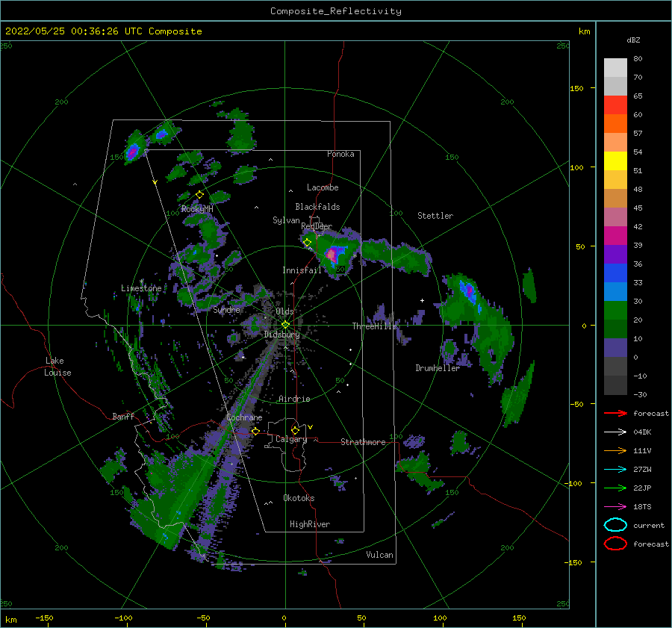Click the Composite_Reflectivity title text
Screen dimensions: 672x628
coord(335,11)
